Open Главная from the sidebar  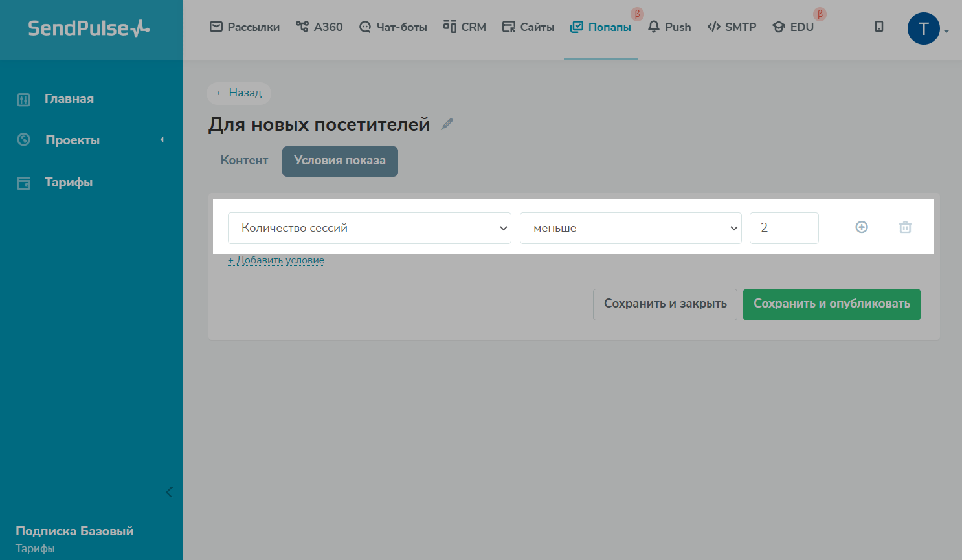coord(69,99)
